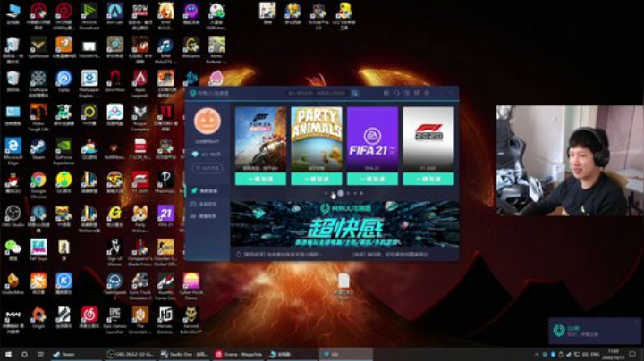Open Rogue Company desktop shortcut
Screen dimensions: 644x361
(140, 118)
